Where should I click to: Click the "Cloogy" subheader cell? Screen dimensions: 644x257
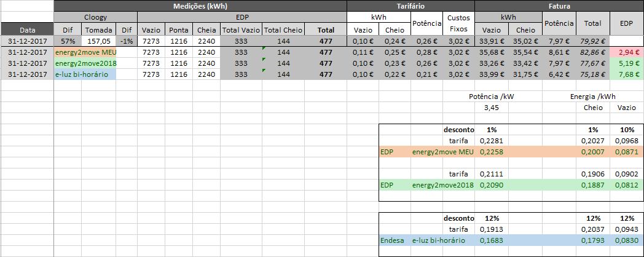(x=95, y=18)
